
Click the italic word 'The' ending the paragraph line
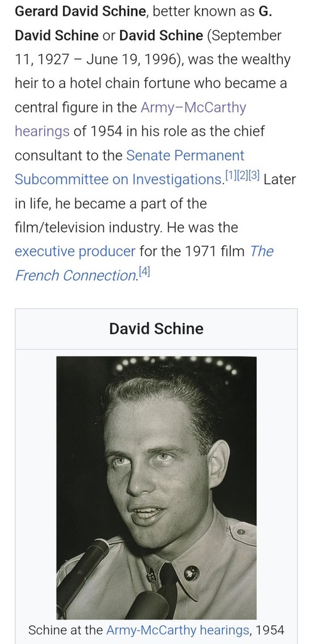(262, 251)
